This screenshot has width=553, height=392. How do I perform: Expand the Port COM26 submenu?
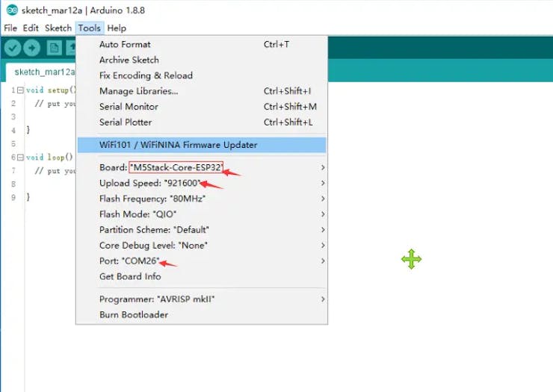[x=202, y=261]
